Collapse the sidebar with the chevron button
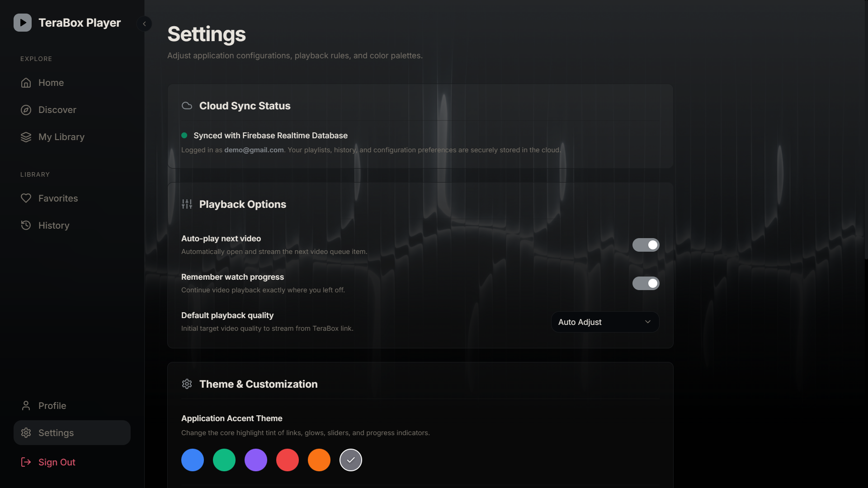 pos(144,23)
